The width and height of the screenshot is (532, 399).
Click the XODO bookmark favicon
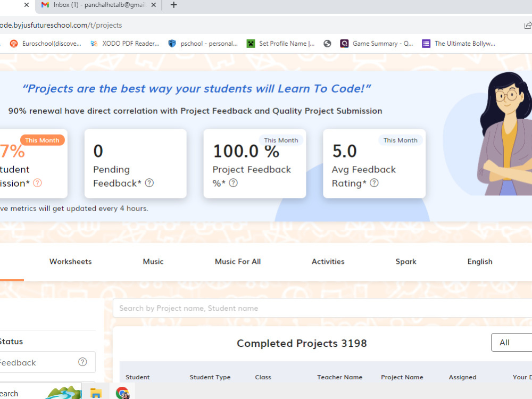[x=94, y=44]
